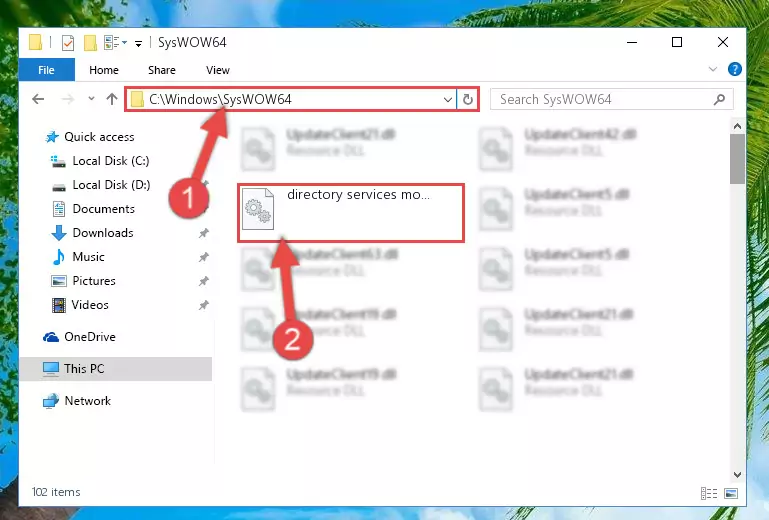Expand the ribbon with the chevron
The height and width of the screenshot is (520, 769).
tap(713, 70)
